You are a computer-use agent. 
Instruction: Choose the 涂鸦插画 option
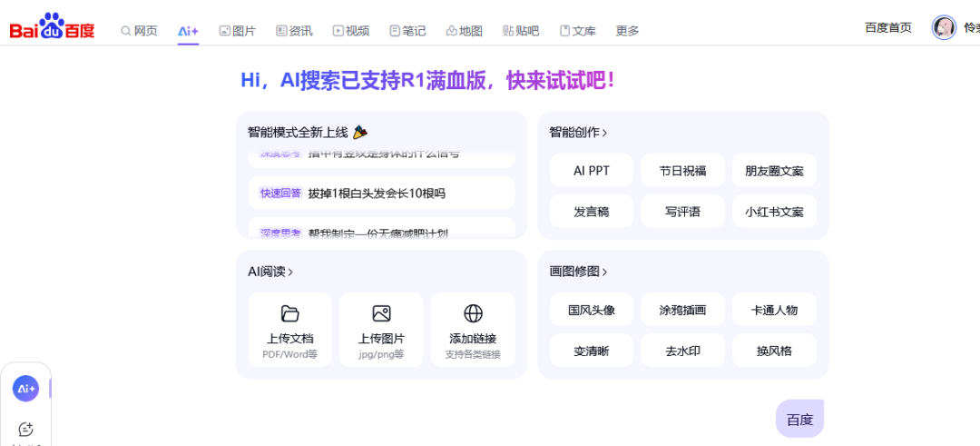click(x=682, y=310)
